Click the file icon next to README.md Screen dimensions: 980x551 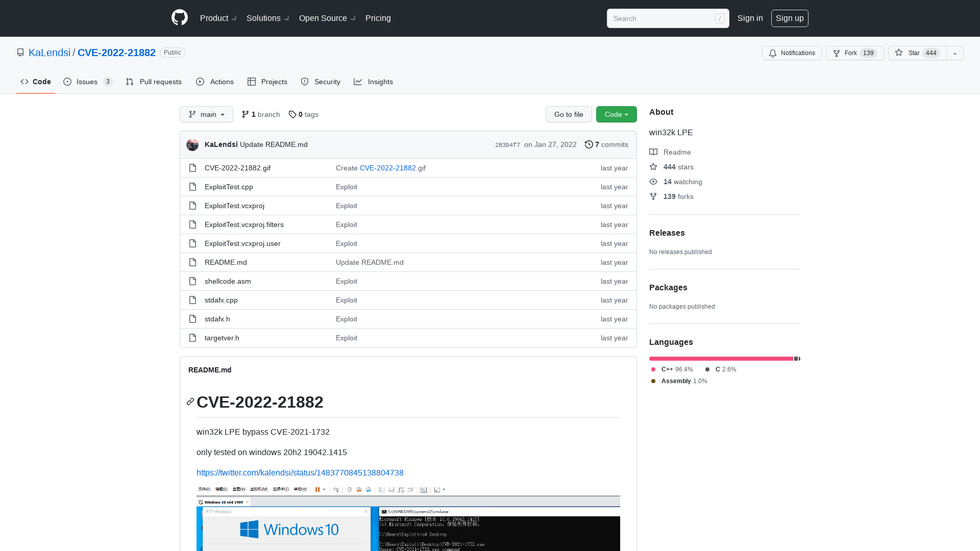[192, 262]
